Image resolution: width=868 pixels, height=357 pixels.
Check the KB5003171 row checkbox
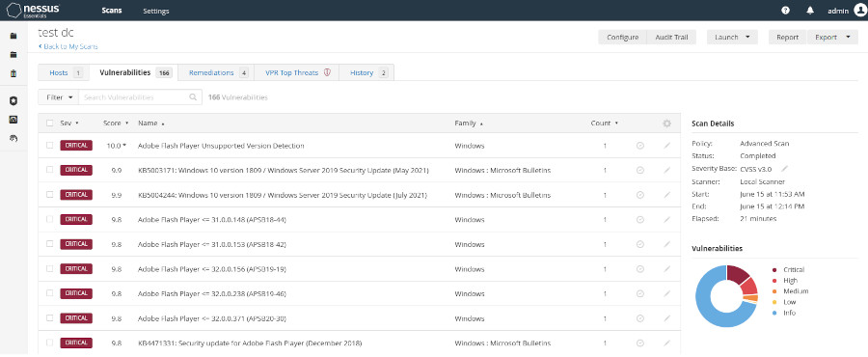click(x=50, y=170)
